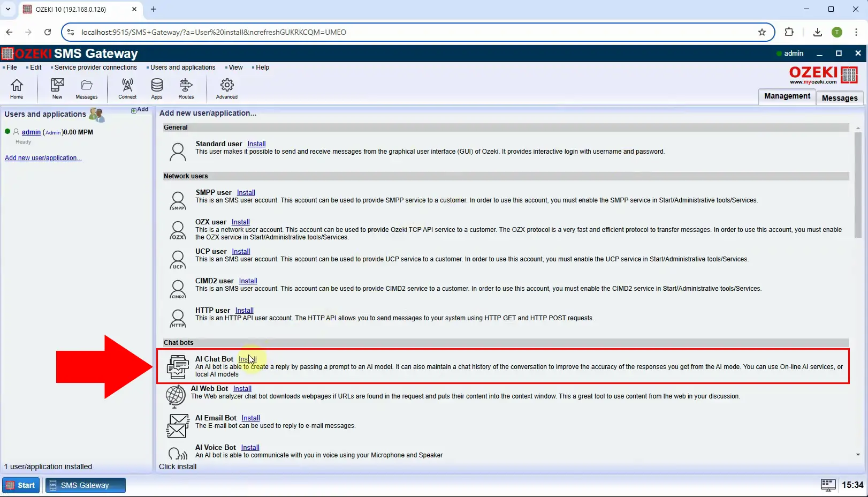Screen dimensions: 868x497
Task: Click the UCP user icon
Action: (178, 260)
